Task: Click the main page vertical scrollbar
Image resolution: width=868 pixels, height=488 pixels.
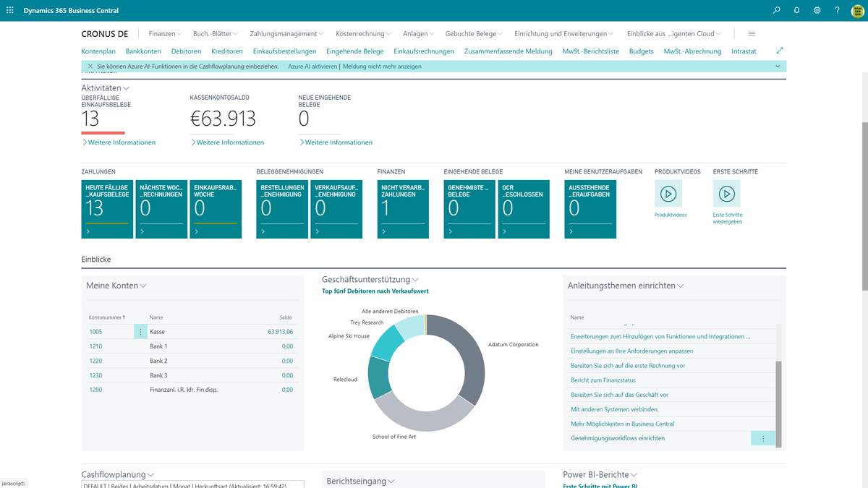Action: [864, 206]
